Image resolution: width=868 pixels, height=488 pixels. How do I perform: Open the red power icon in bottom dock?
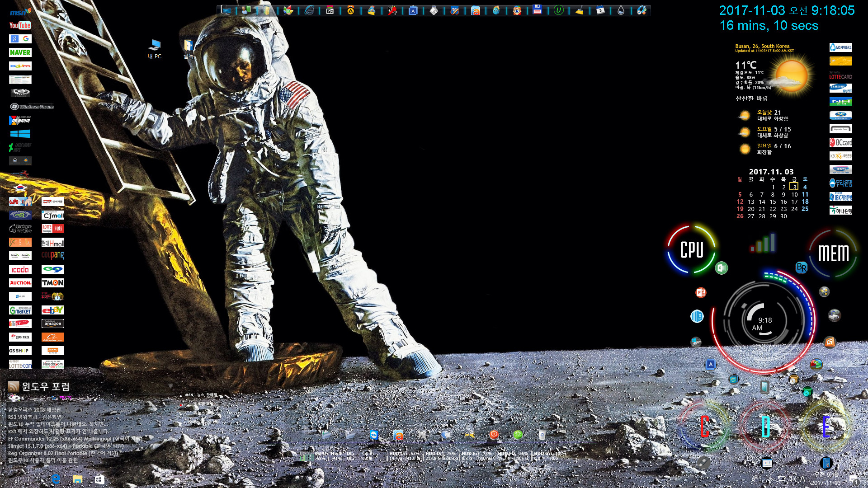point(494,435)
